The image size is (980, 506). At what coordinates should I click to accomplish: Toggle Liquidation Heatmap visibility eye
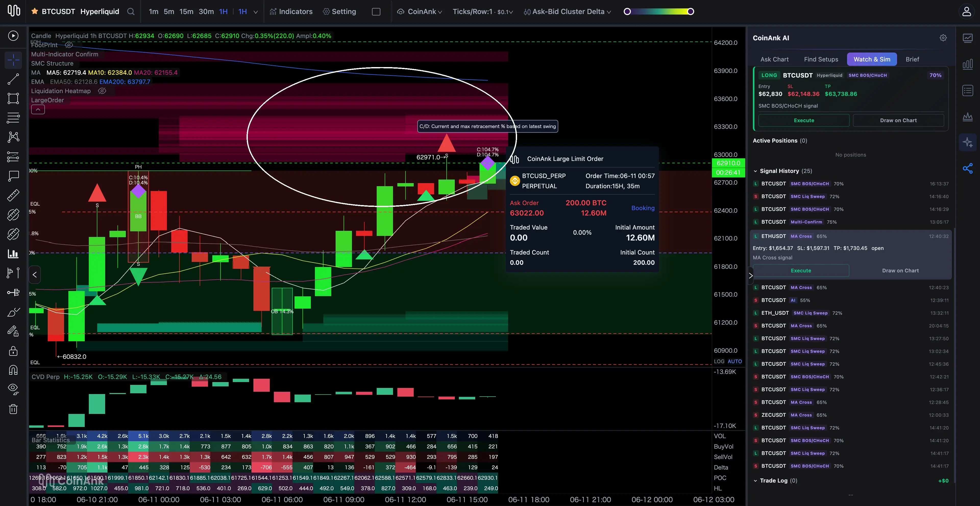tap(102, 91)
